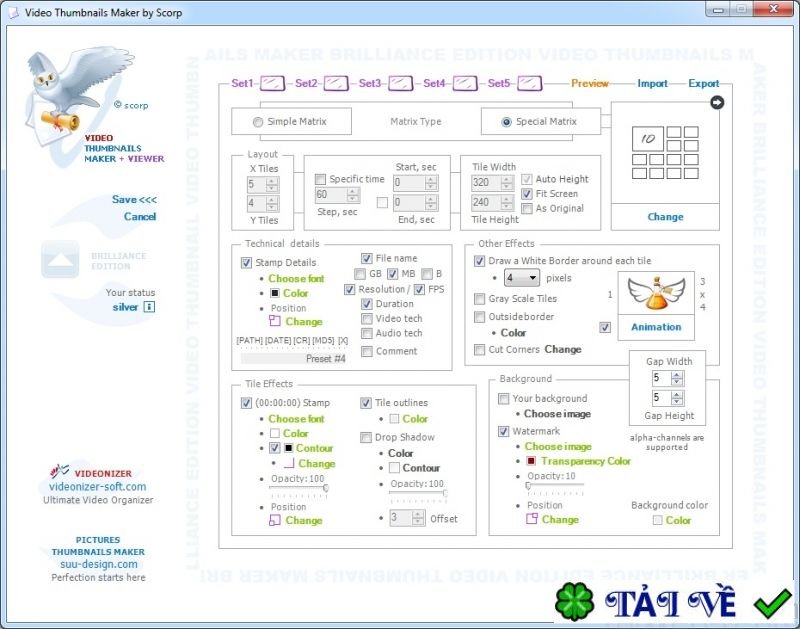Switch to the Set1 tab label
The height and width of the screenshot is (629, 800).
coord(242,83)
